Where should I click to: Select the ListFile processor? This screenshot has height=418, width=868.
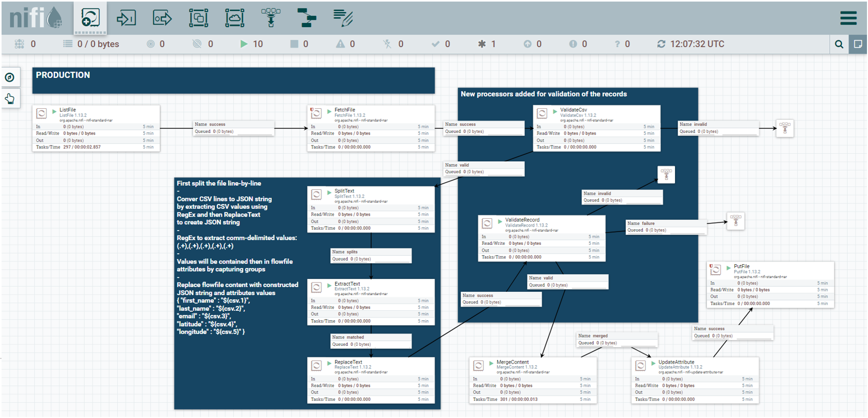[x=96, y=129]
